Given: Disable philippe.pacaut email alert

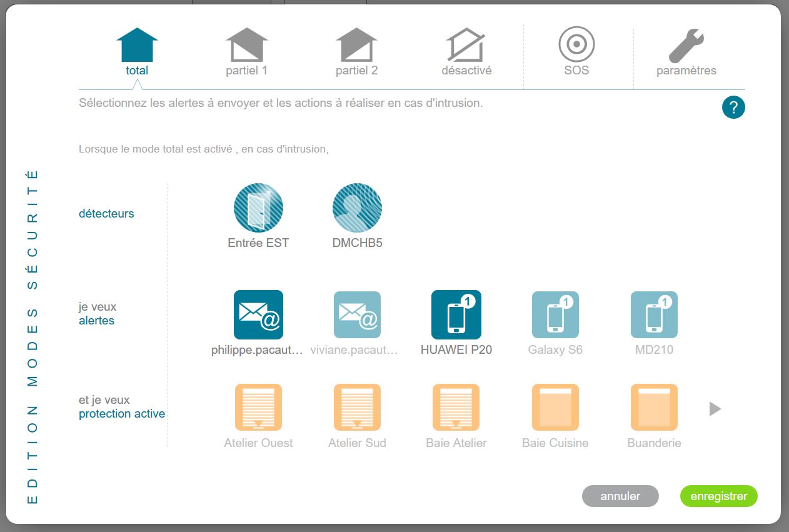Looking at the screenshot, I should [258, 314].
